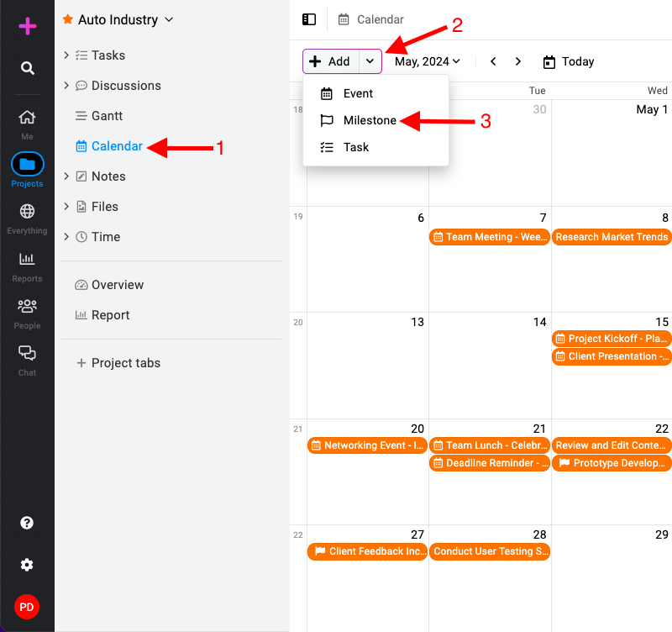Expand the Tasks tree item
Viewport: 672px width, 632px height.
(66, 55)
